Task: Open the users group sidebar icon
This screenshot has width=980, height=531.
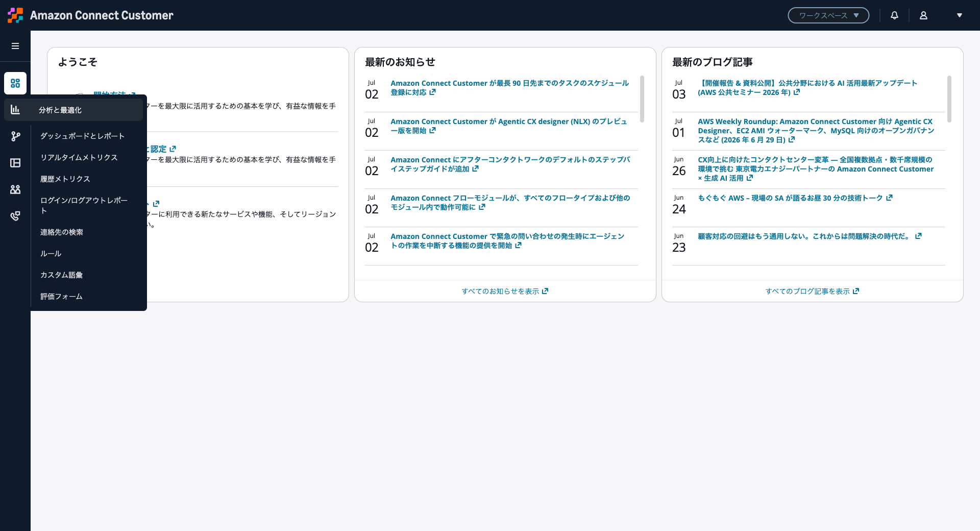Action: point(15,189)
